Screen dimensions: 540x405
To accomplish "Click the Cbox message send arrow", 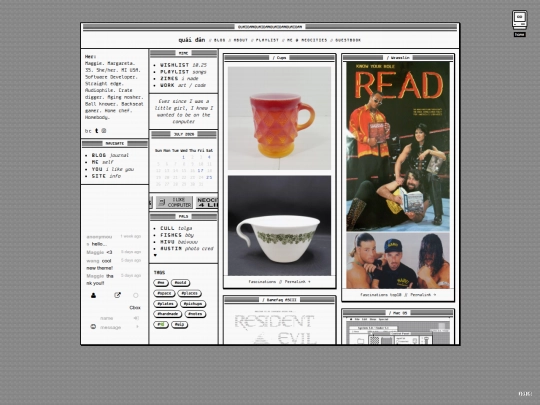I will 137,326.
